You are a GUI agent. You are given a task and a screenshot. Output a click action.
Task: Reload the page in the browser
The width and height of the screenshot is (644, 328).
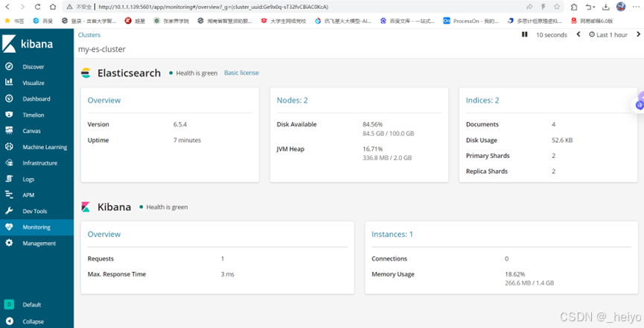point(37,7)
